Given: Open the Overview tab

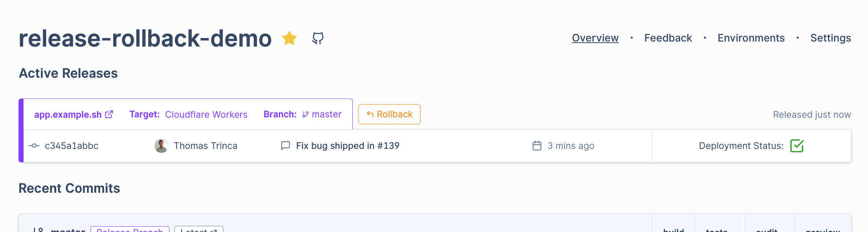Looking at the screenshot, I should (x=595, y=38).
